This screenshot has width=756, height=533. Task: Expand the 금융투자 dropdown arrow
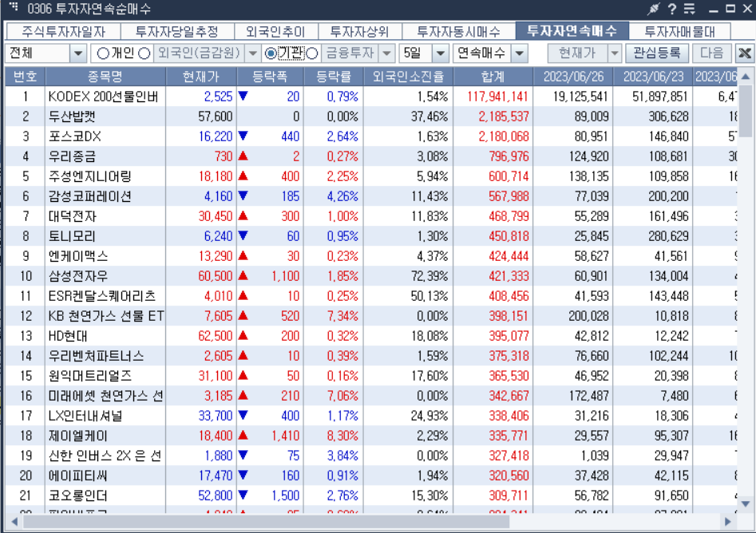click(386, 53)
